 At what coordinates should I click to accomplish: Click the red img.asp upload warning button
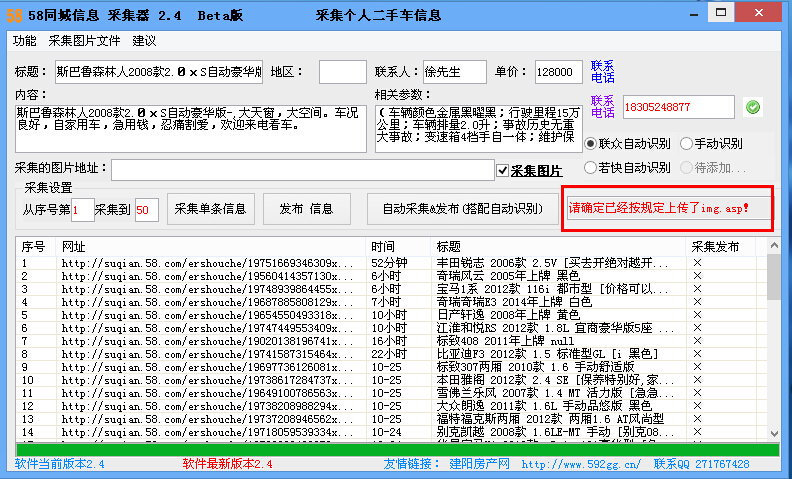tap(667, 209)
